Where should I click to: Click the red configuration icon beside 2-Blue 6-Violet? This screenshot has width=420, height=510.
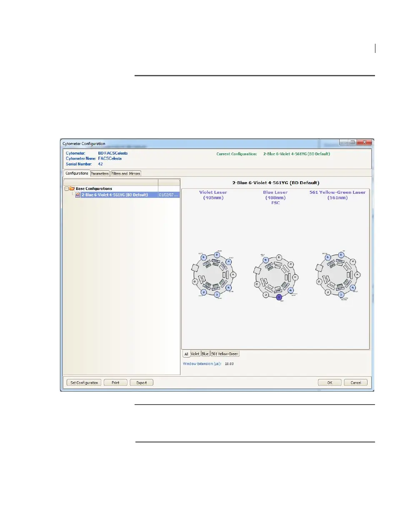coord(77,195)
